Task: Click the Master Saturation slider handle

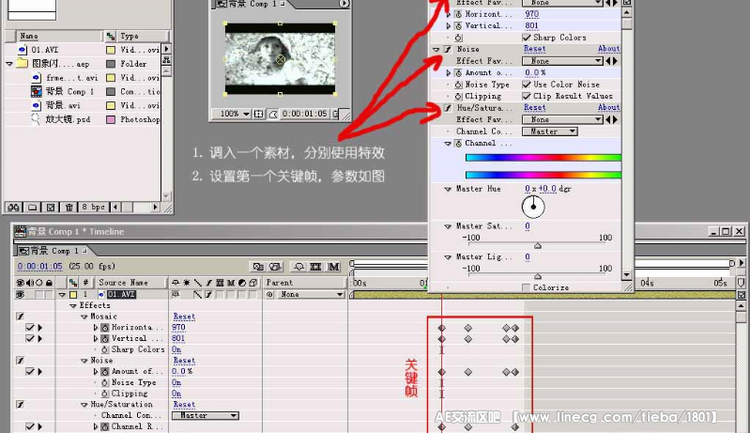Action: pyautogui.click(x=538, y=245)
